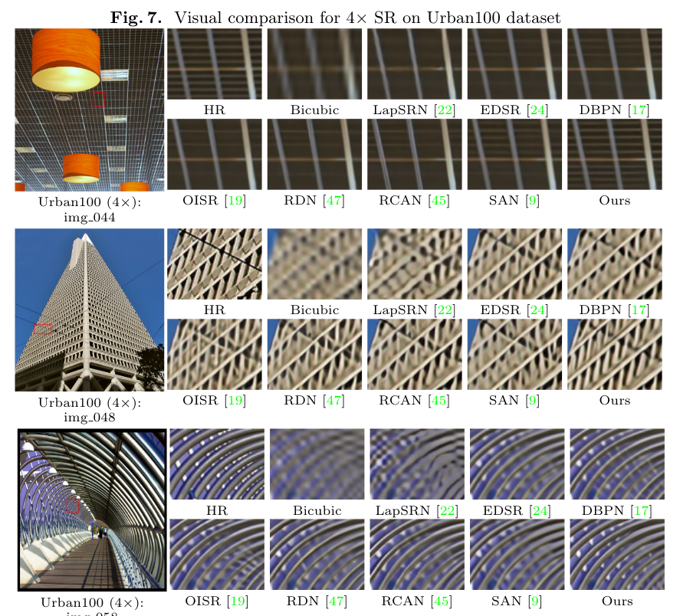
Task: Open citation [47] beside RDN in img_044 group
Action: [x=333, y=200]
